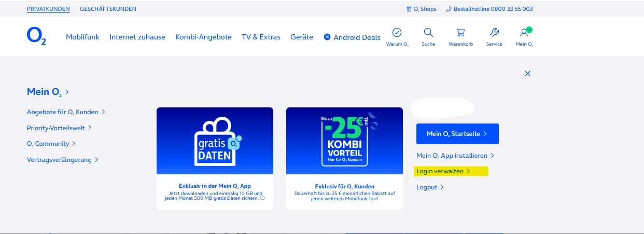
Task: Open the Login verwalten link
Action: [443, 171]
